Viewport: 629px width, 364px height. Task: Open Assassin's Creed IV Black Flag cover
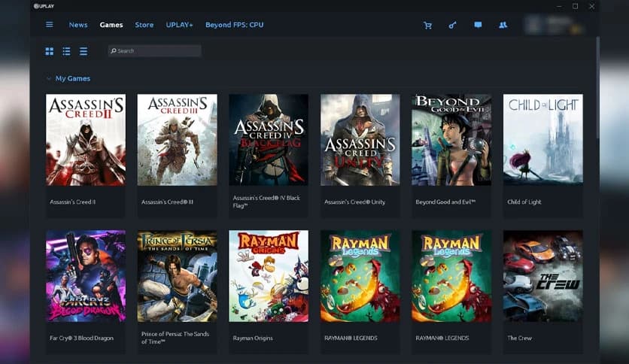[x=269, y=140]
